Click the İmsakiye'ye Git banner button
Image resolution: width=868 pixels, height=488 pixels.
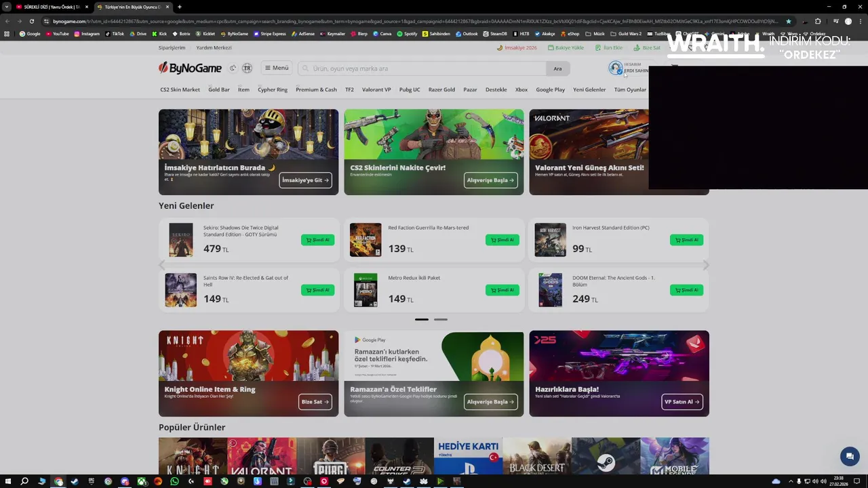[305, 180]
